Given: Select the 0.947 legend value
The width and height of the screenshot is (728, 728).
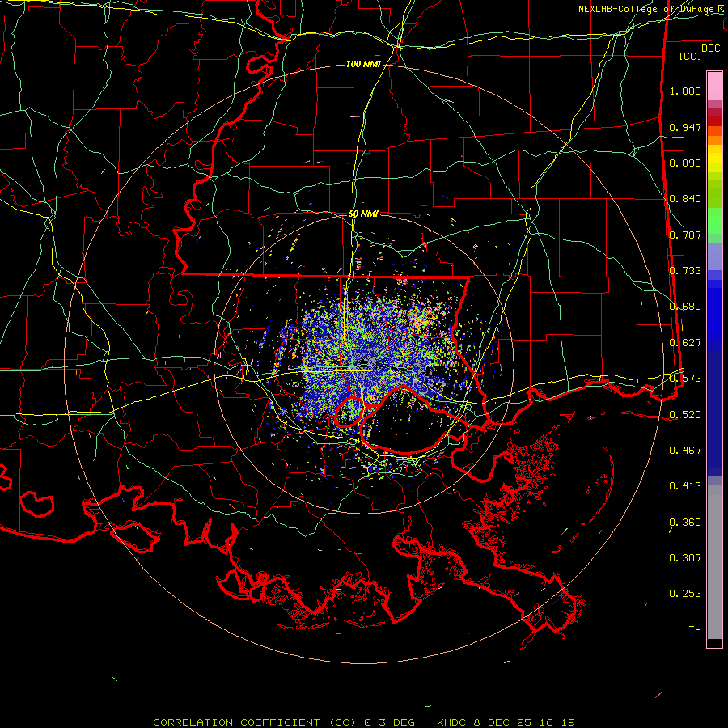Looking at the screenshot, I should (x=685, y=127).
